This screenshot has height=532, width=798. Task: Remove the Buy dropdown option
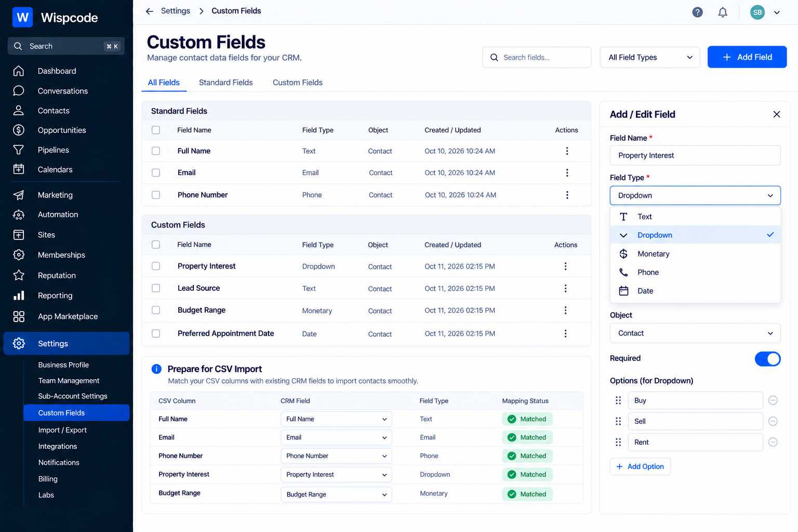[773, 400]
